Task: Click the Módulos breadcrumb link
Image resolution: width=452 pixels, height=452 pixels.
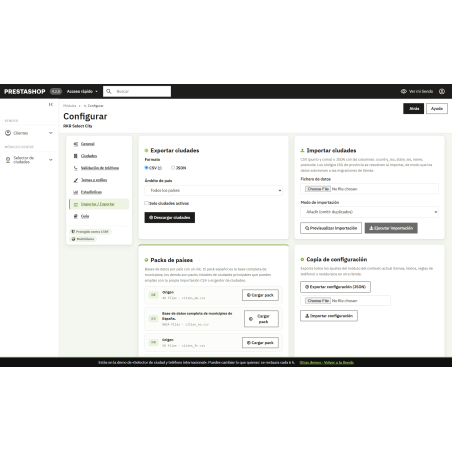Action: (x=70, y=106)
